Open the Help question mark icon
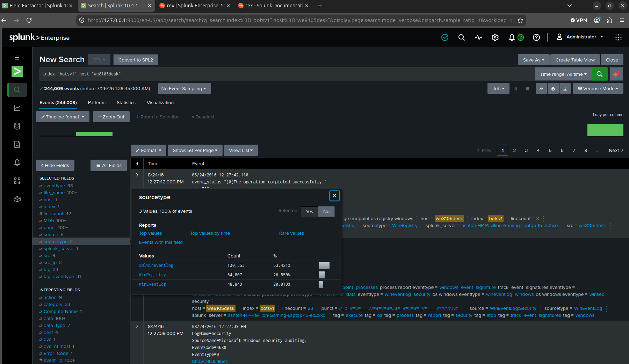 tap(536, 37)
